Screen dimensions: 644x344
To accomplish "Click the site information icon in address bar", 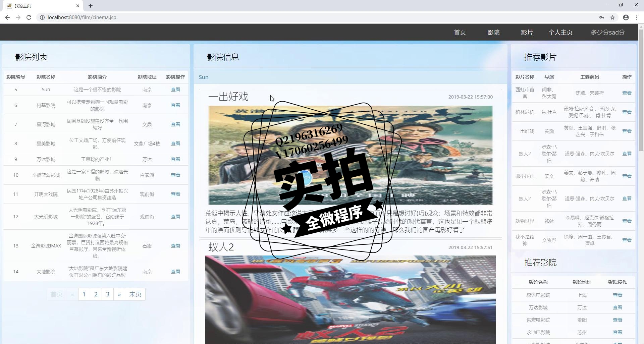I will (42, 17).
